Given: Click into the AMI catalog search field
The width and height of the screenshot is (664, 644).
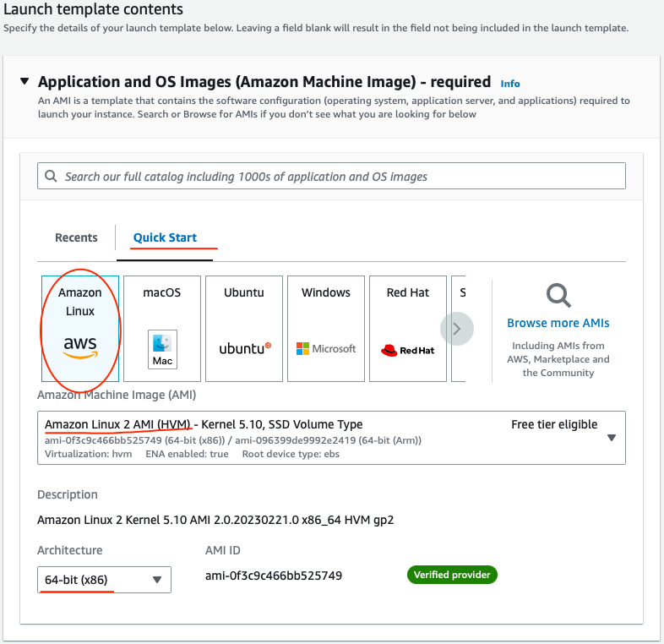Looking at the screenshot, I should [331, 176].
